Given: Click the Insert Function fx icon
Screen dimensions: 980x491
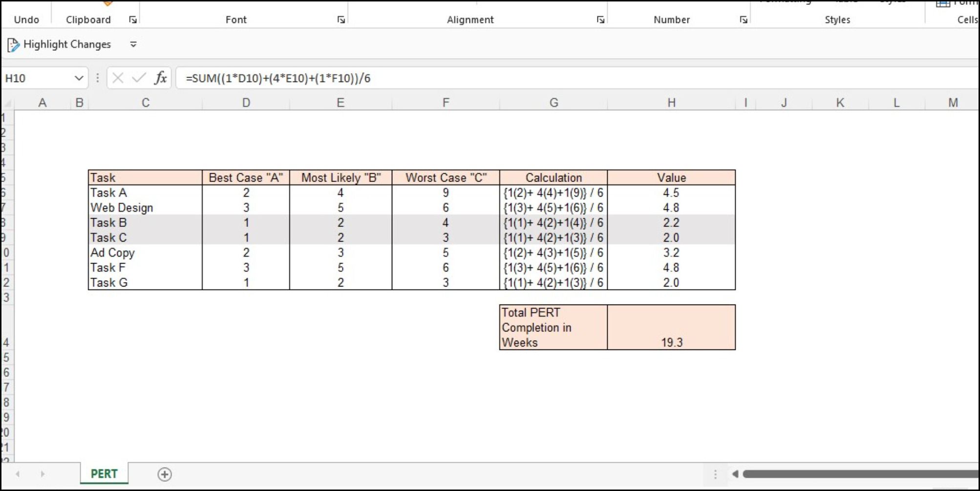Looking at the screenshot, I should [160, 78].
